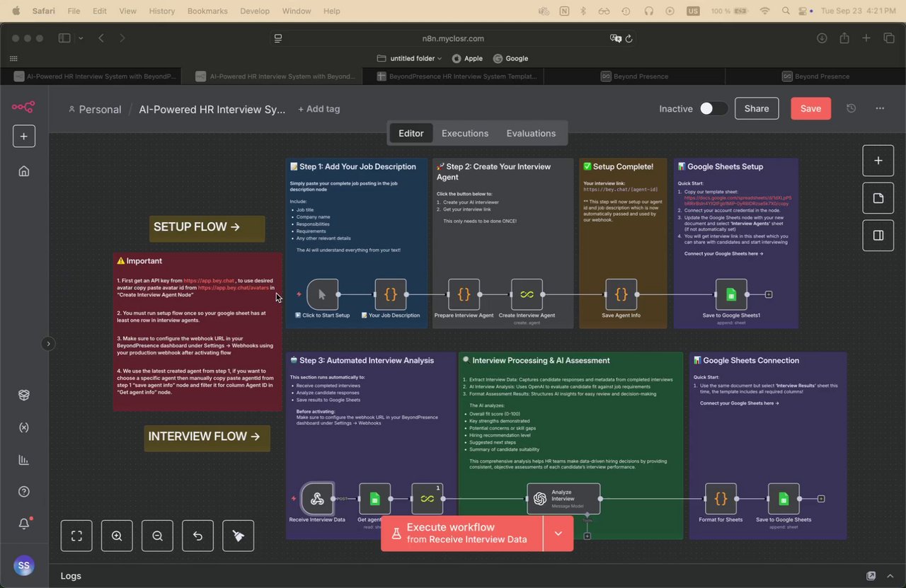Expand the Execute workflow trigger dropdown arrow
This screenshot has width=906, height=588.
click(x=558, y=534)
